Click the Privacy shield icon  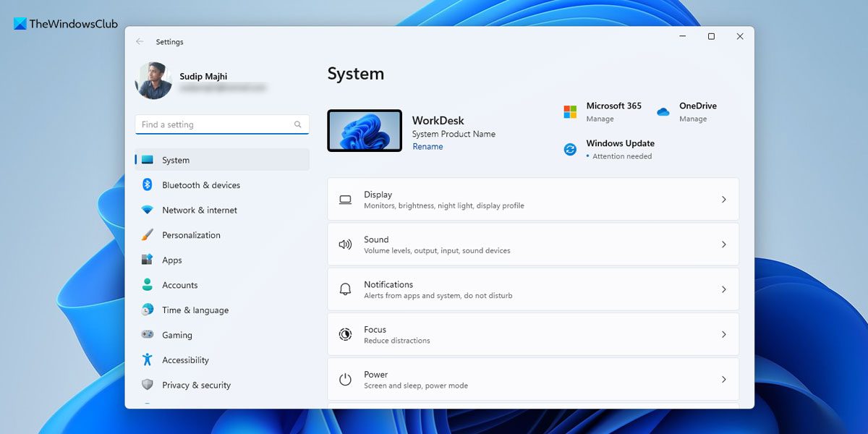tap(148, 385)
